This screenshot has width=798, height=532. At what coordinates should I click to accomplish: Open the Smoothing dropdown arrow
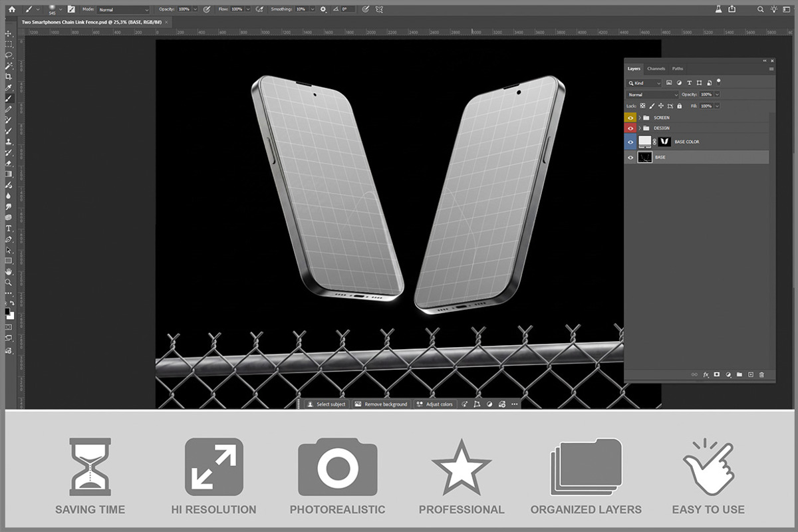(x=312, y=9)
